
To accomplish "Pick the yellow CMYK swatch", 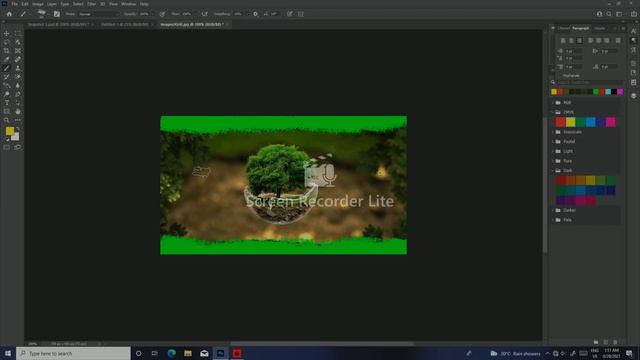I will (571, 122).
